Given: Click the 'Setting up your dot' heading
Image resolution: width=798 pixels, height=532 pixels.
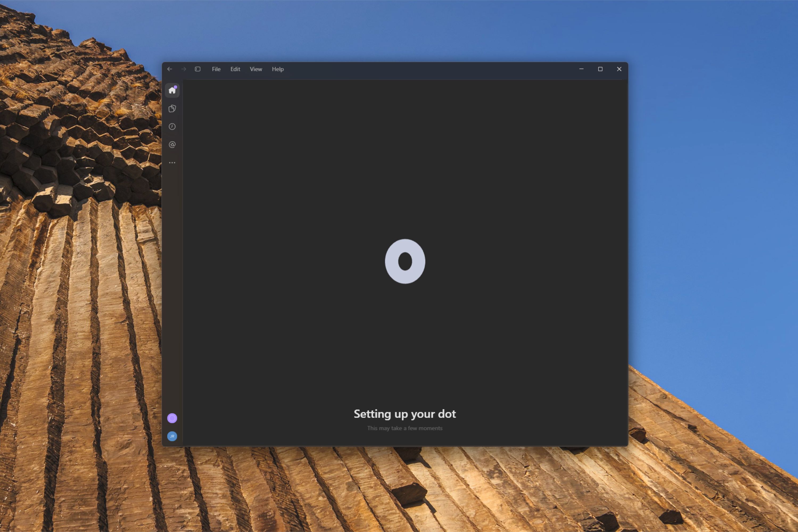Looking at the screenshot, I should point(405,414).
